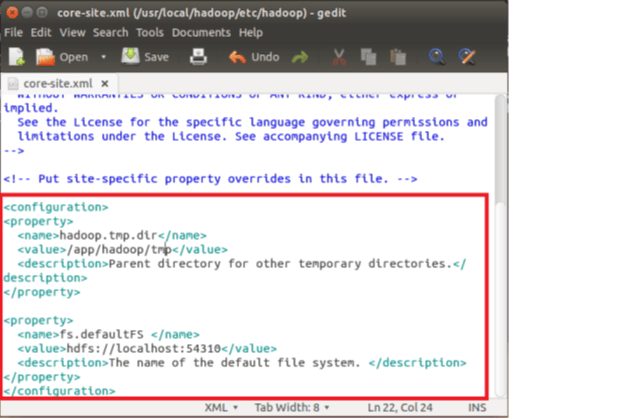Expand the Tab Width dropdown
This screenshot has height=418, width=642.
click(293, 408)
